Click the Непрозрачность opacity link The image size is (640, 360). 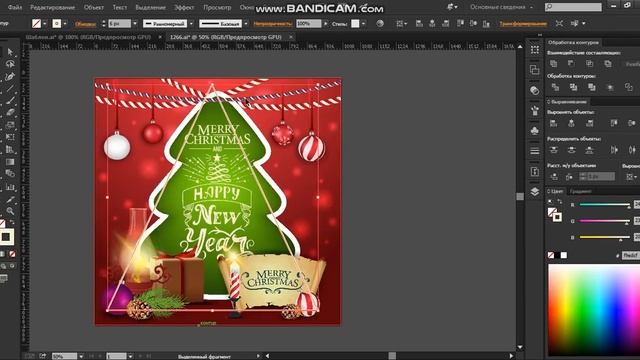[272, 24]
